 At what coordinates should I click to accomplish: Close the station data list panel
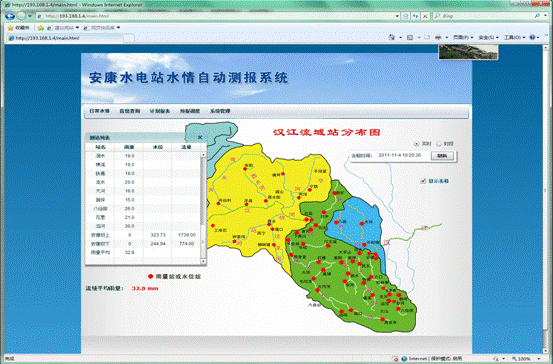point(200,137)
